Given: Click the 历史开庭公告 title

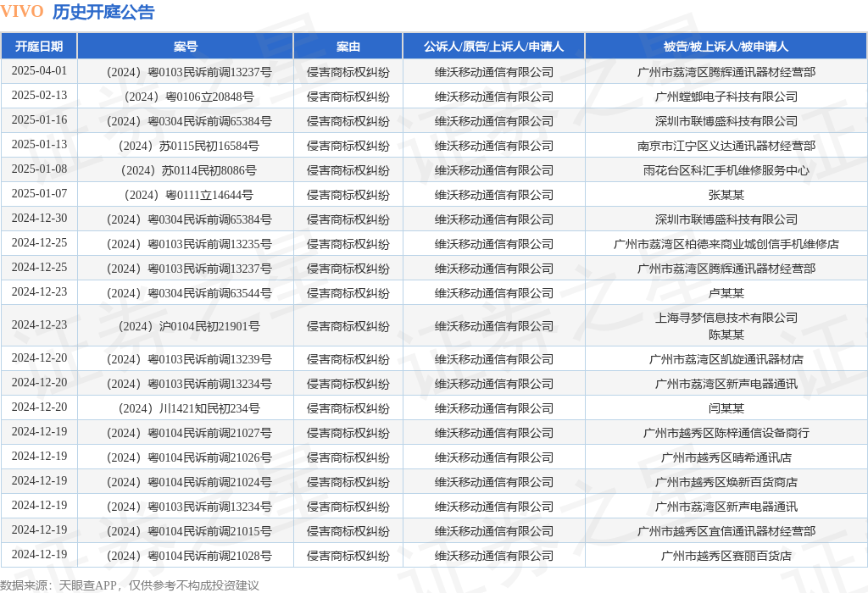Looking at the screenshot, I should click(x=103, y=12).
